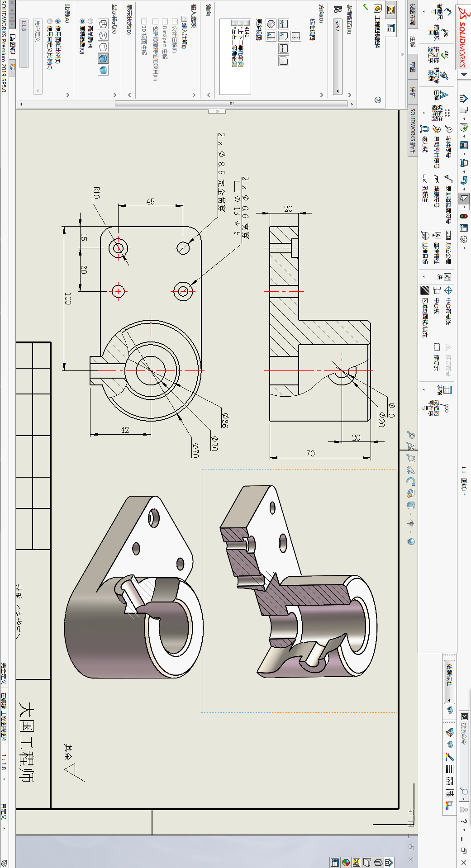Click the Save icon in title toolbar

pyautogui.click(x=464, y=145)
